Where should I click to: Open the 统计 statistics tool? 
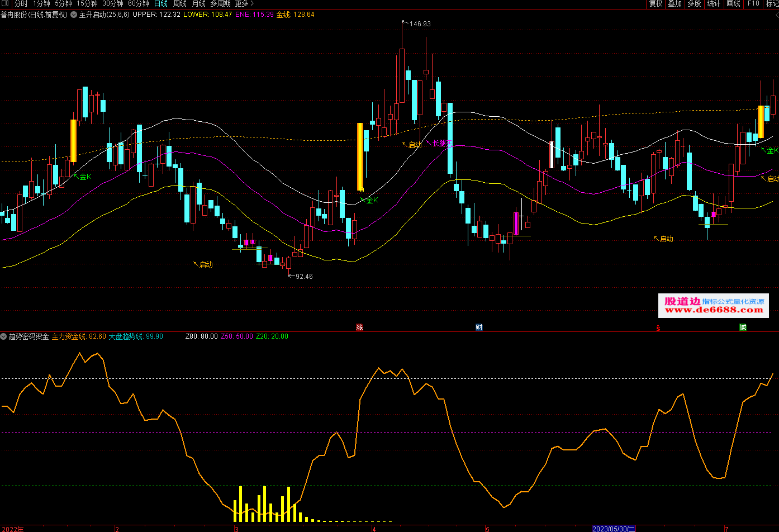pos(714,4)
